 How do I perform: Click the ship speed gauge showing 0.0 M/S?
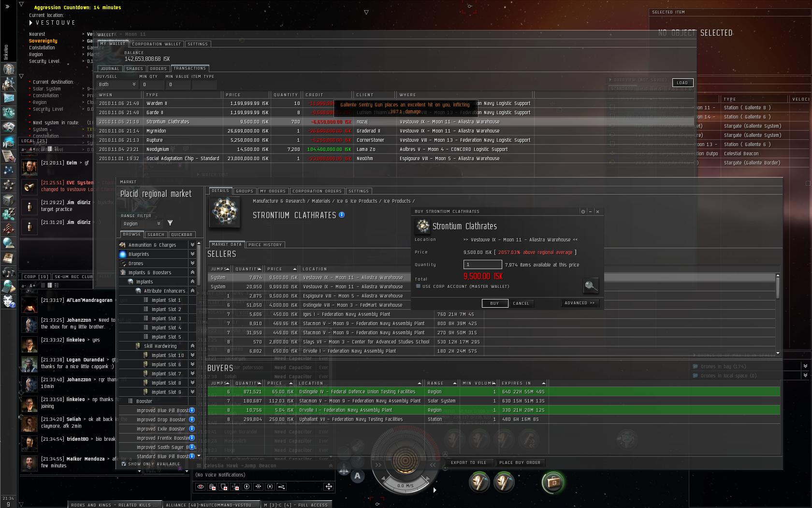405,485
